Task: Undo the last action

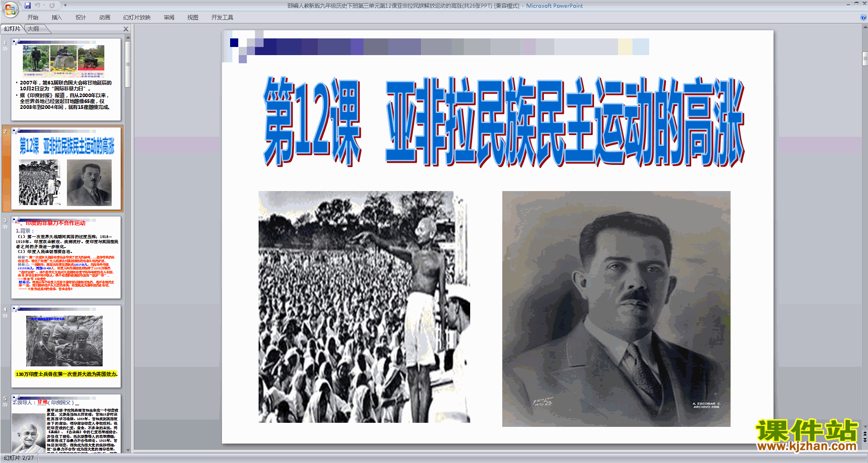Action: pos(38,5)
